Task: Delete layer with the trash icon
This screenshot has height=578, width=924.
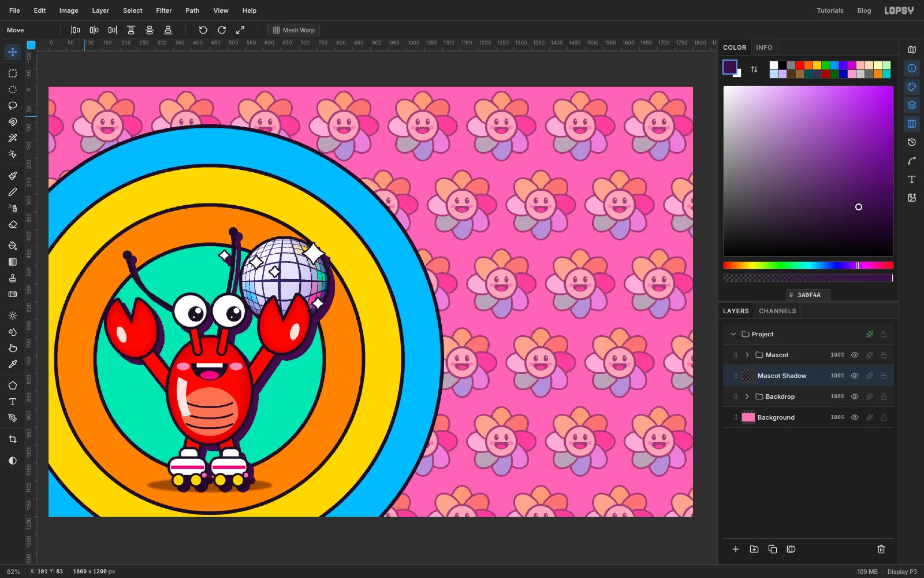Action: [881, 549]
